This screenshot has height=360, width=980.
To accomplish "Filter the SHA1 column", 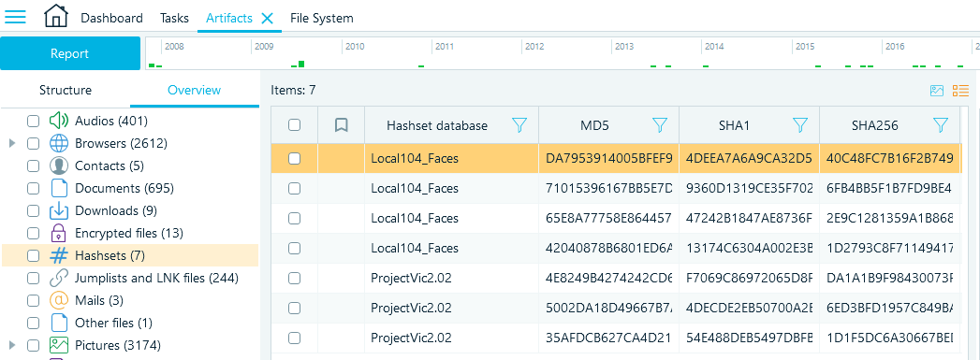I will [800, 125].
